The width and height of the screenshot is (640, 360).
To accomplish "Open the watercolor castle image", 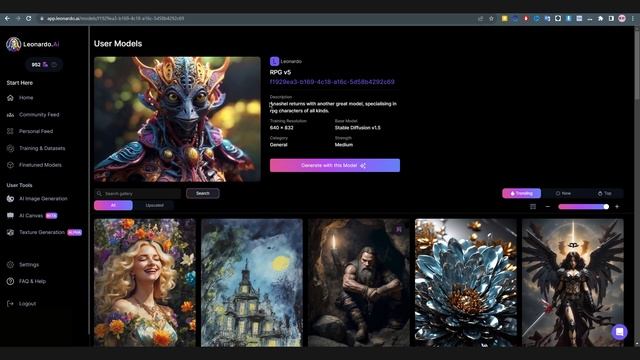I will (252, 283).
